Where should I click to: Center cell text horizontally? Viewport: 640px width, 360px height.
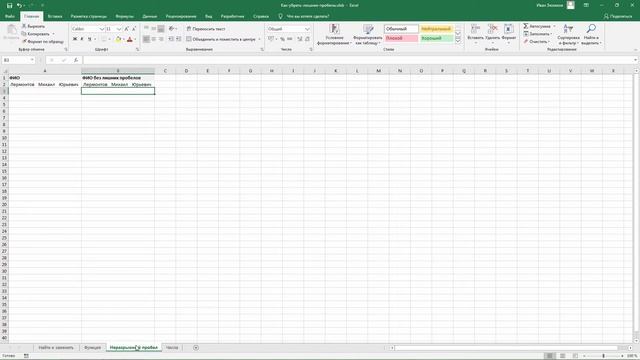(x=154, y=39)
